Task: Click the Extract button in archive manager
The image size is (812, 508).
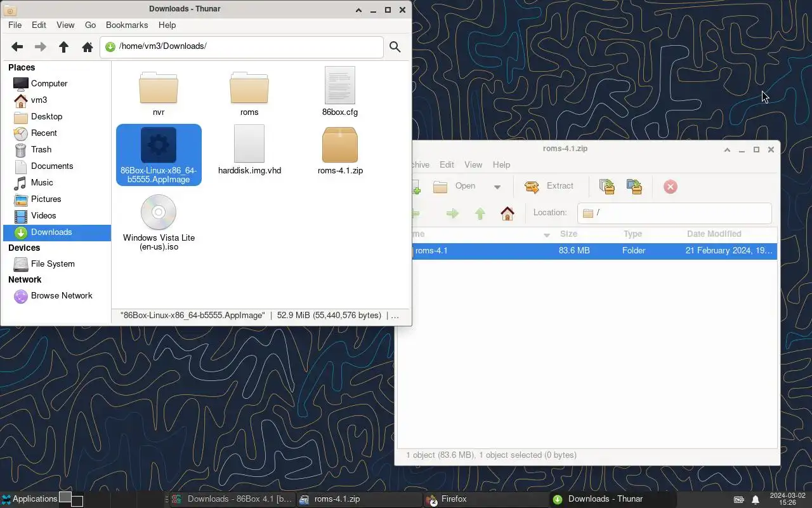Action: [x=549, y=186]
